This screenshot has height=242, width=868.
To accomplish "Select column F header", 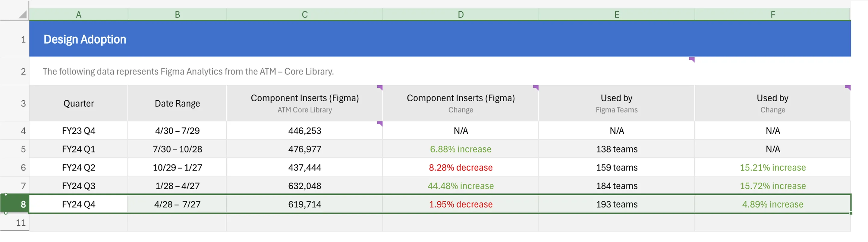I will tap(773, 14).
